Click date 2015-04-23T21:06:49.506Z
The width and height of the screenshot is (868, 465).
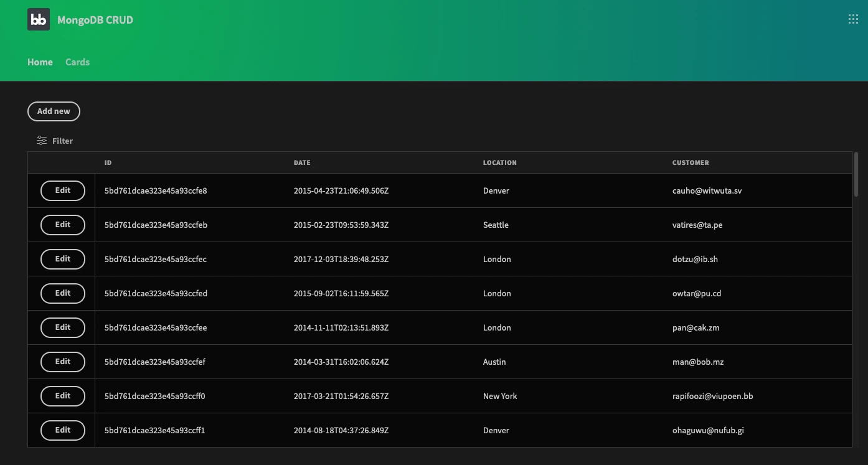[x=341, y=190]
